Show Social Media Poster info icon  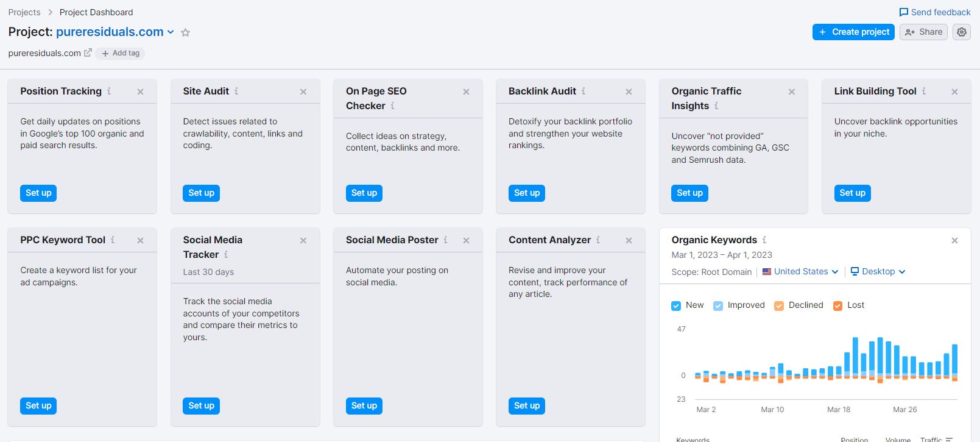click(445, 240)
